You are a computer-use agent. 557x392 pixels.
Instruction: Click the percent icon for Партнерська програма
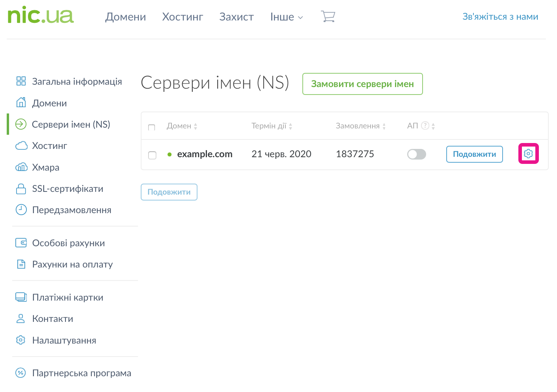tap(21, 373)
